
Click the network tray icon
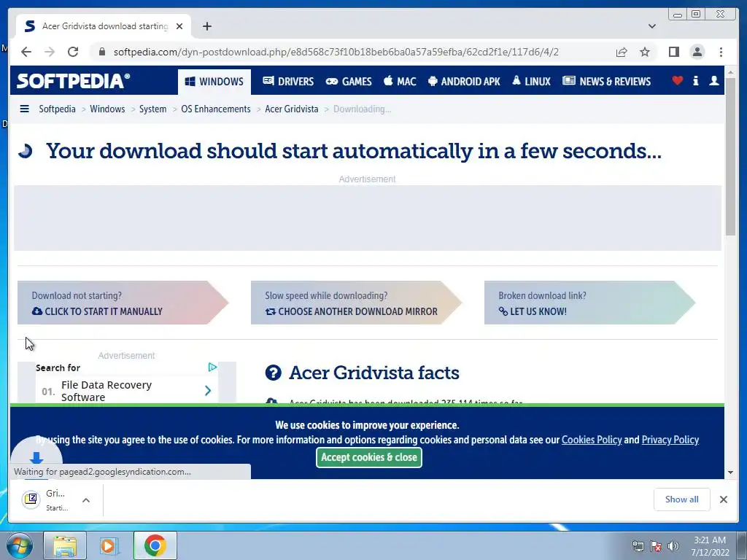pyautogui.click(x=638, y=546)
